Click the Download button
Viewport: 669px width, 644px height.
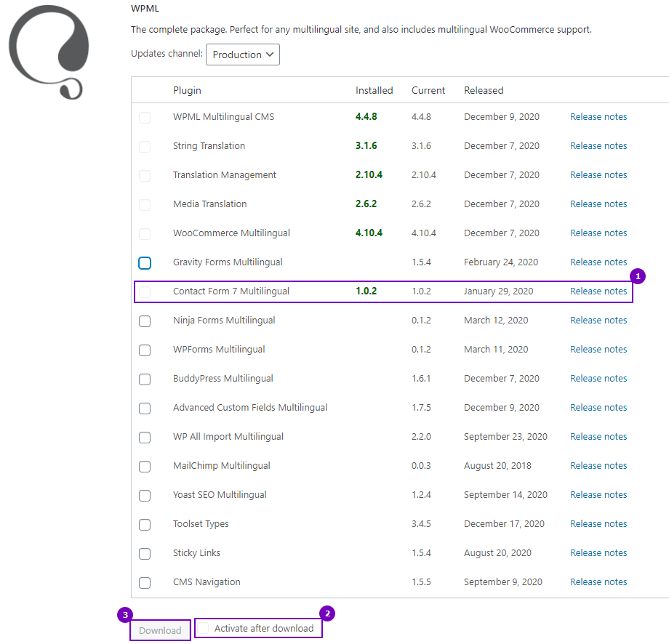[160, 630]
